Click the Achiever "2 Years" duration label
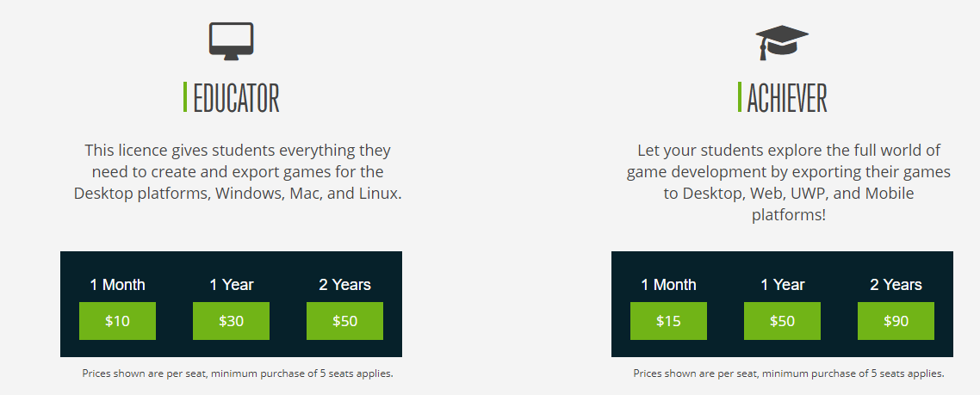980x395 pixels. point(896,285)
